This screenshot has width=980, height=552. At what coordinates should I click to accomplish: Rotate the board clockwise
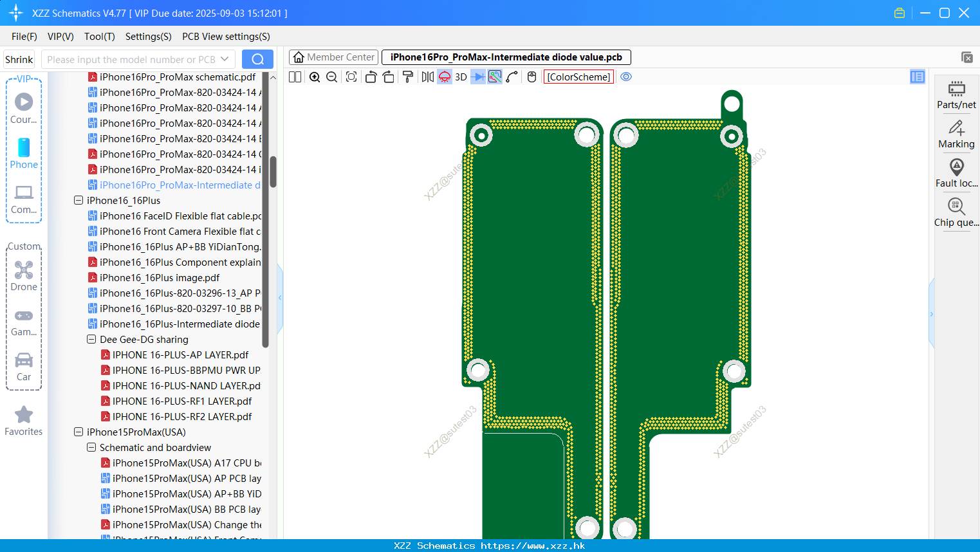pos(389,77)
